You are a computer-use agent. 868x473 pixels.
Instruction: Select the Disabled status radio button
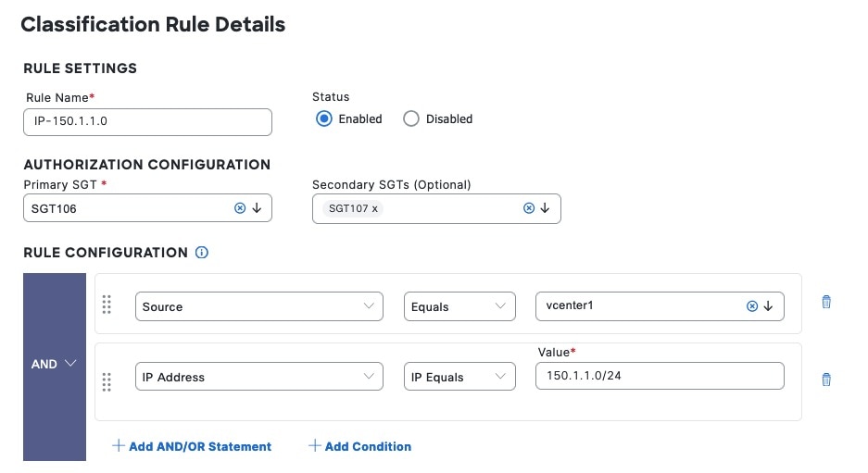(x=411, y=118)
